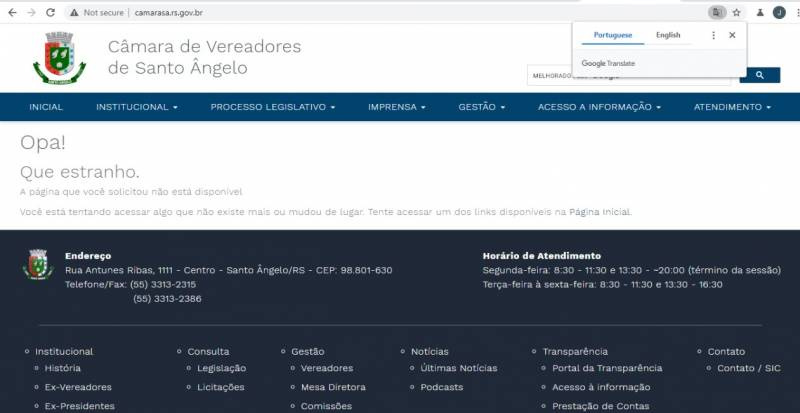This screenshot has height=413, width=800.
Task: Open footer link Prestação de Contas
Action: 601,406
